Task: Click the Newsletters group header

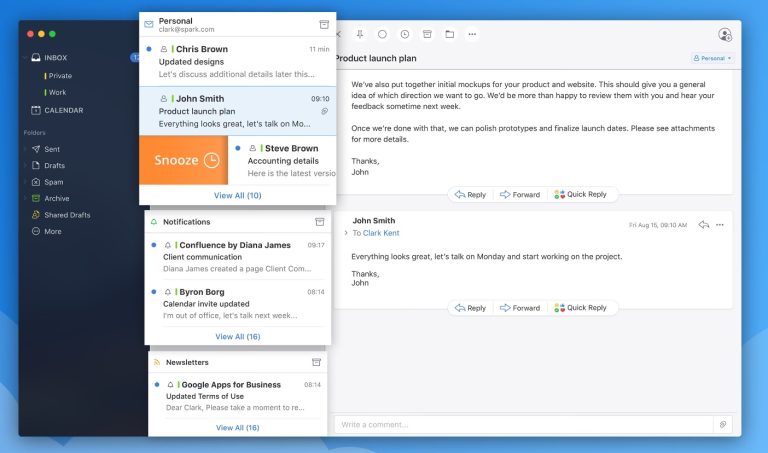Action: [238, 362]
